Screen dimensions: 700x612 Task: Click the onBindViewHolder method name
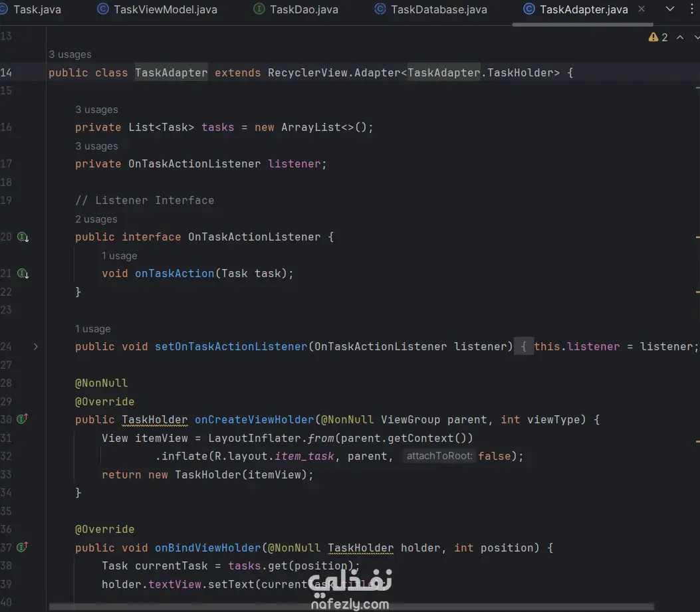(207, 548)
